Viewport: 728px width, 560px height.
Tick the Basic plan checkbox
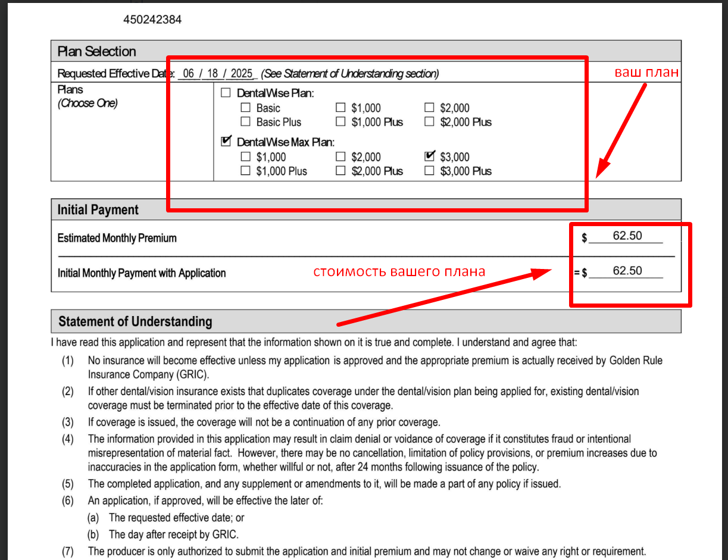click(245, 108)
